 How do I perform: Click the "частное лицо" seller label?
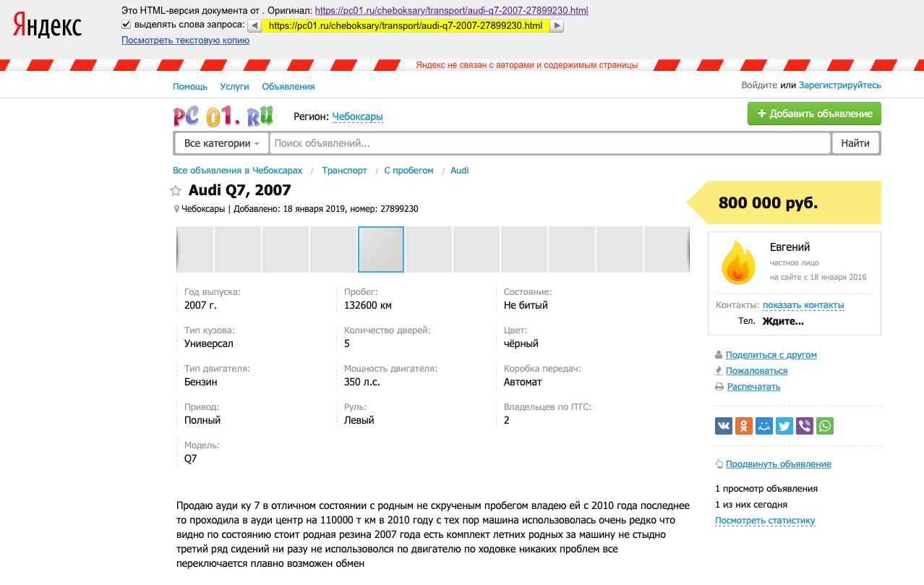click(795, 262)
